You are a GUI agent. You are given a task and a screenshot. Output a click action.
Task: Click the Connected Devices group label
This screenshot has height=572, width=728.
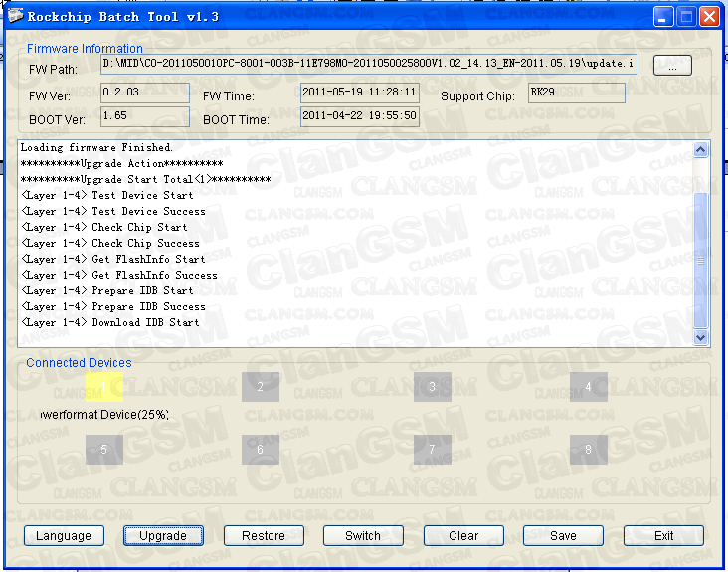79,363
